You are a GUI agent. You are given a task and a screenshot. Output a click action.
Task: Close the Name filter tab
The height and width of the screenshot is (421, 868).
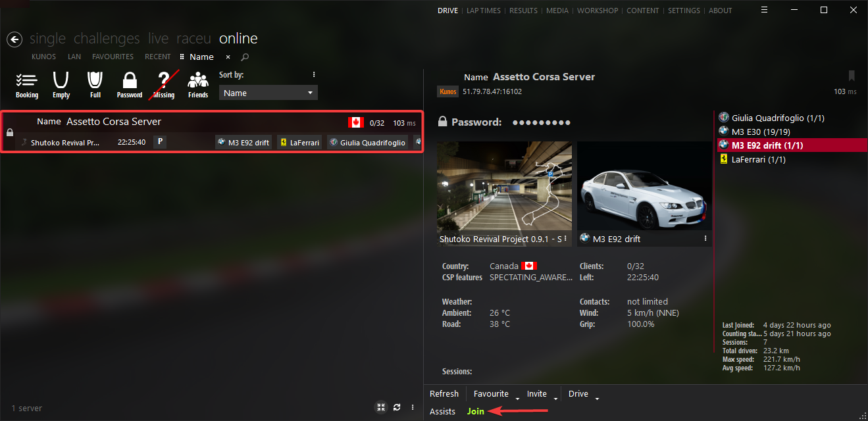pyautogui.click(x=228, y=57)
